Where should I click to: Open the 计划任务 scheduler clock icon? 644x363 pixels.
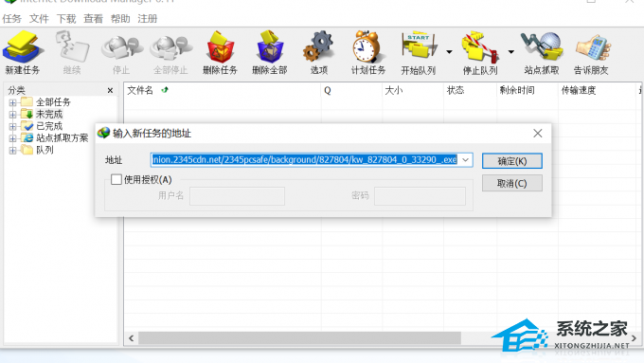click(367, 46)
